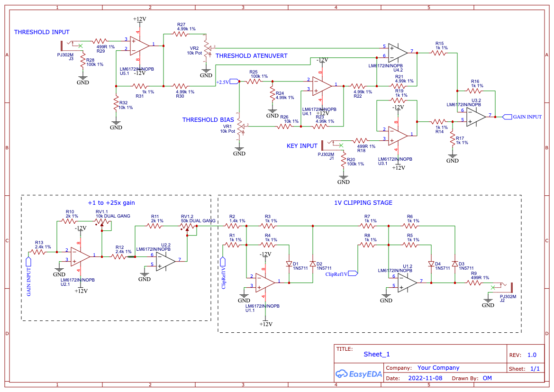
Task: Select the '1V CLIPPING STAGE' label
Action: [x=363, y=202]
